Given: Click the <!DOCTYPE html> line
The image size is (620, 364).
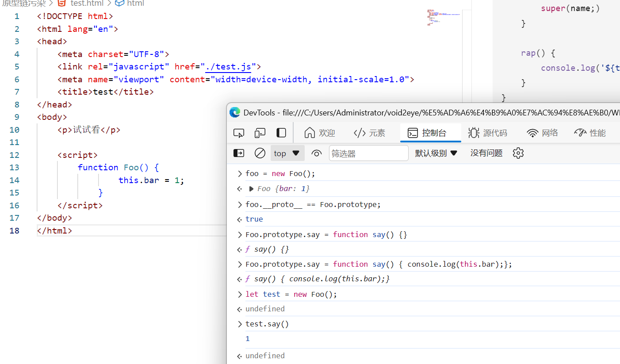Looking at the screenshot, I should click(75, 16).
